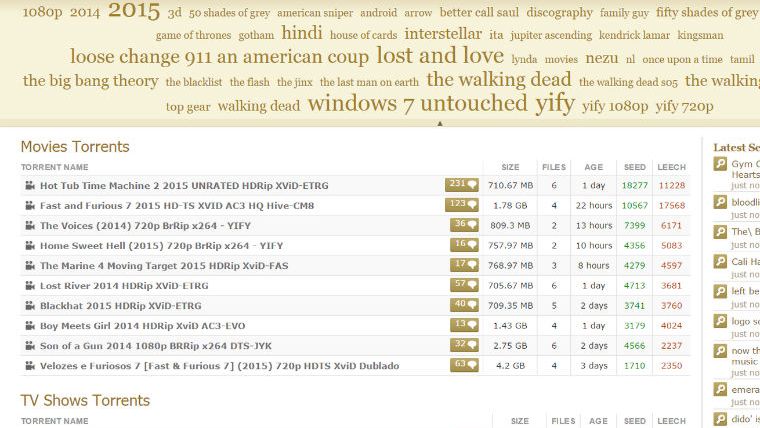Click the 'top gear' tag
Image resolution: width=760 pixels, height=428 pixels.
[188, 107]
